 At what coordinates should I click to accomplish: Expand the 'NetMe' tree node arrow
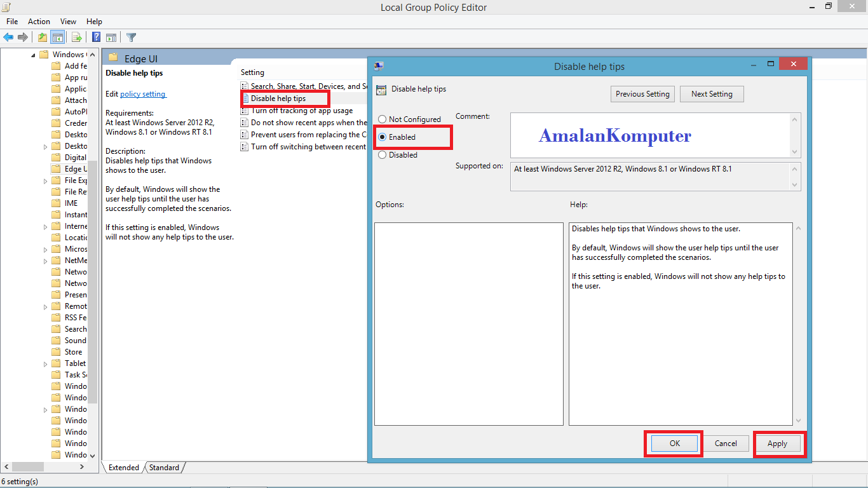[46, 261]
